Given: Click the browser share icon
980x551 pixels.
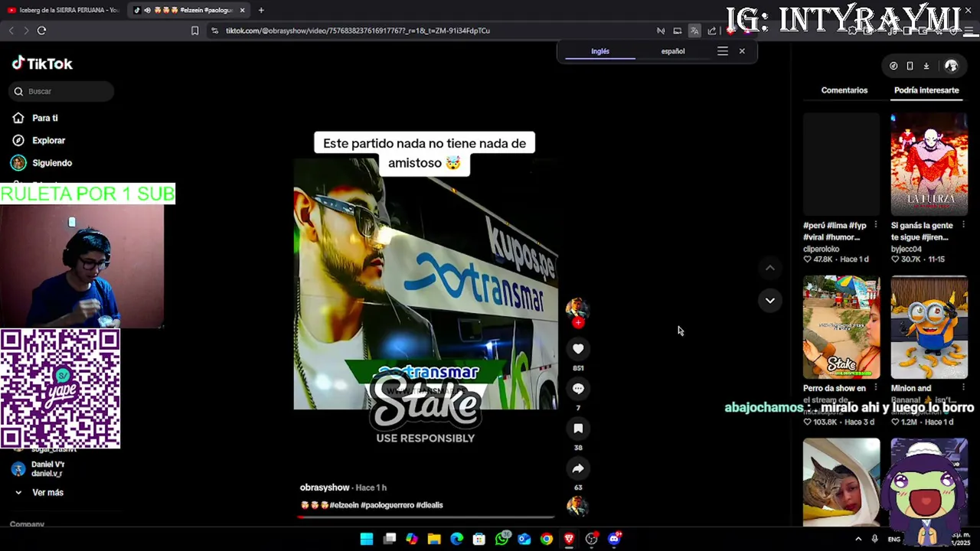Looking at the screenshot, I should tap(712, 31).
